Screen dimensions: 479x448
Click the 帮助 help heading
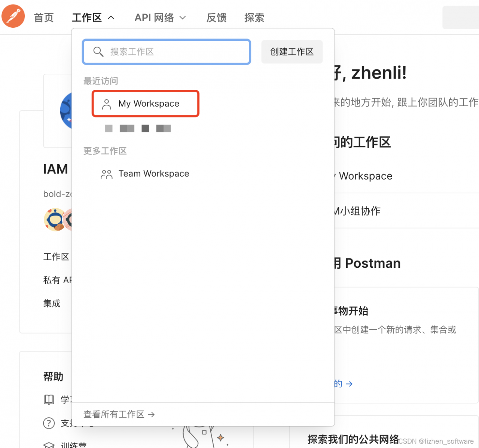53,377
